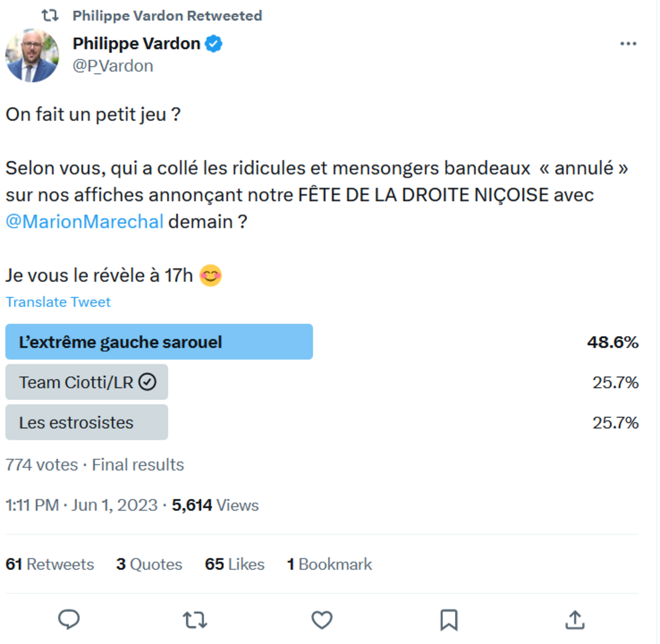
Task: View the 3 Quotes list
Action: [149, 564]
